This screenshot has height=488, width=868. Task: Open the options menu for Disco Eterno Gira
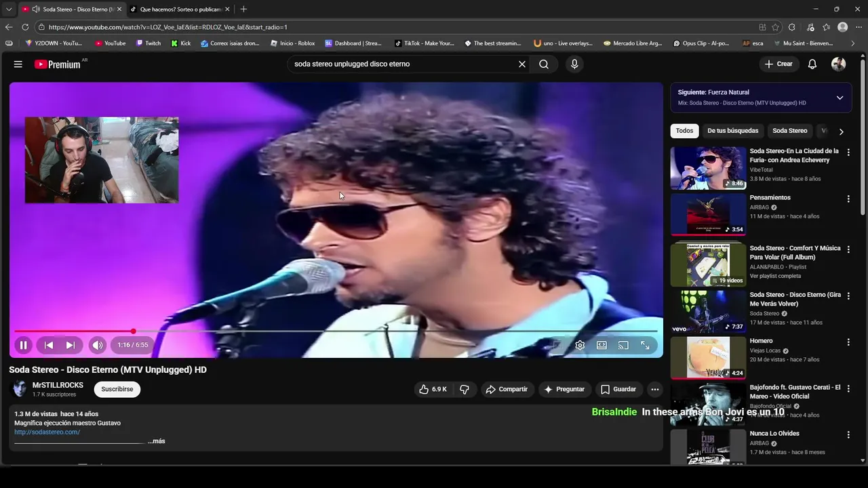[848, 296]
